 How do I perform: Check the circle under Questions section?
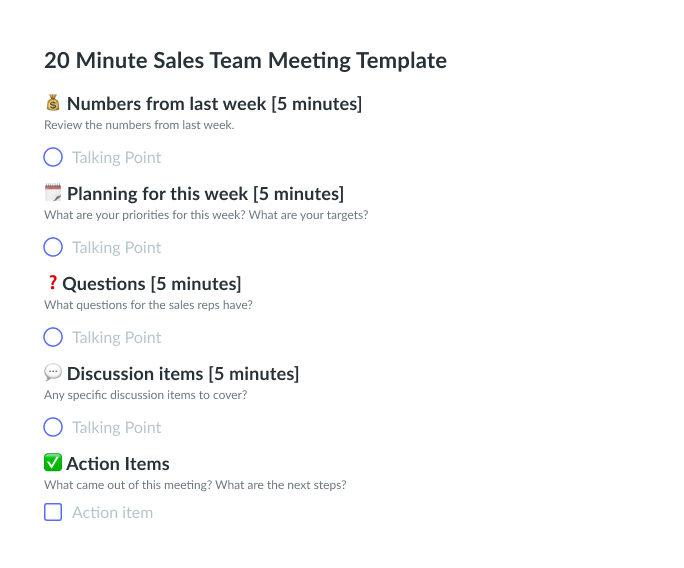point(53,337)
